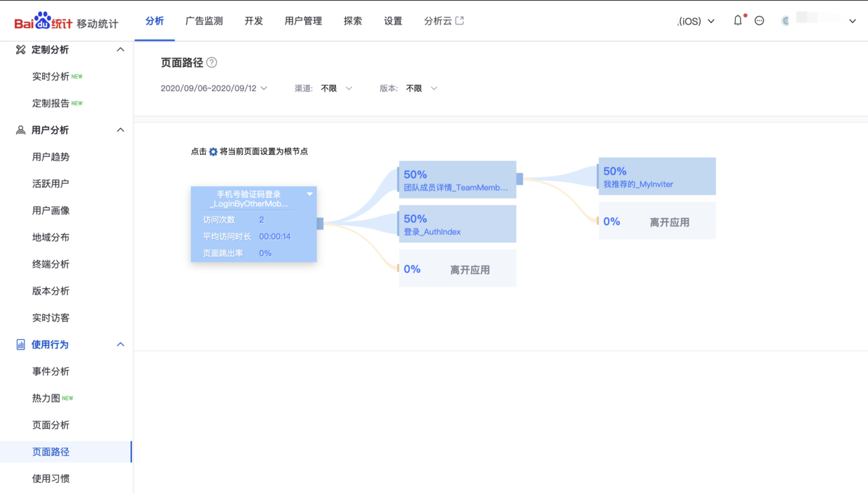The image size is (868, 494).
Task: Open the 用户管理 top menu tab
Action: pyautogui.click(x=303, y=21)
